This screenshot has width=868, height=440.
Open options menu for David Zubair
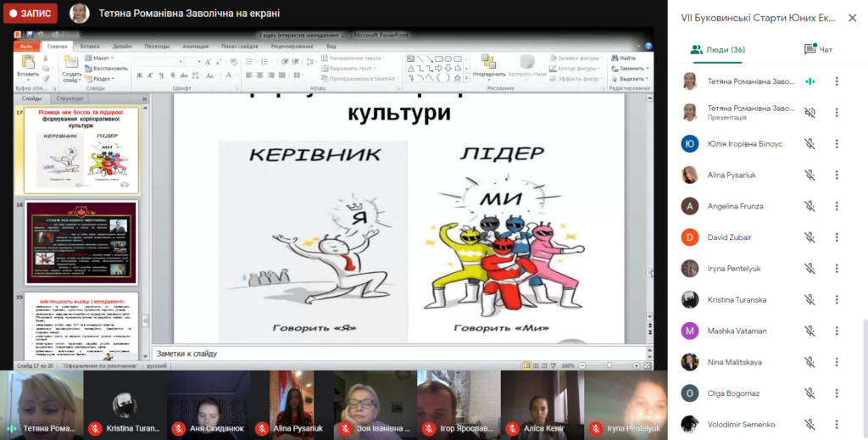(x=837, y=237)
